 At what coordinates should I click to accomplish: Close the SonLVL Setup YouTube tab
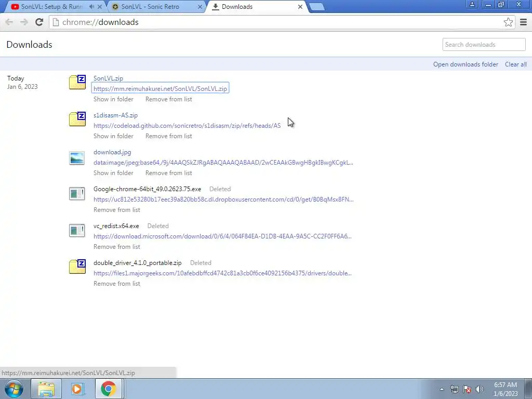pyautogui.click(x=100, y=7)
